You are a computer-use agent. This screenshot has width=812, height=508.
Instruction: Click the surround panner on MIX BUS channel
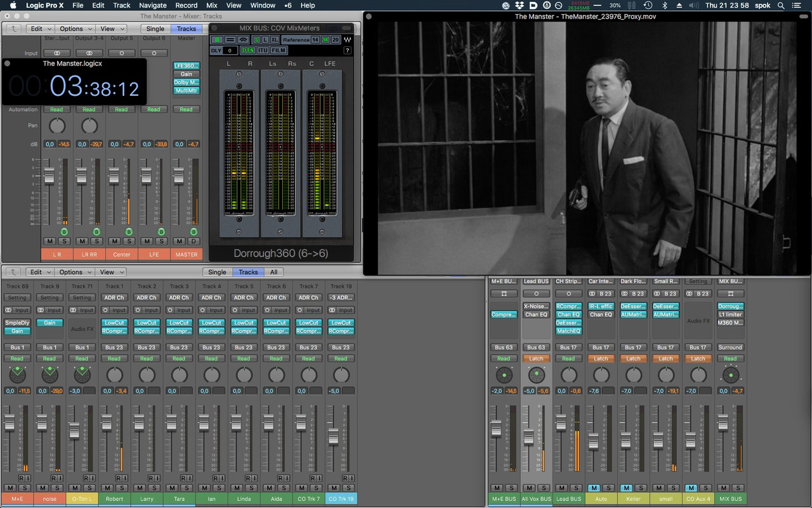731,375
